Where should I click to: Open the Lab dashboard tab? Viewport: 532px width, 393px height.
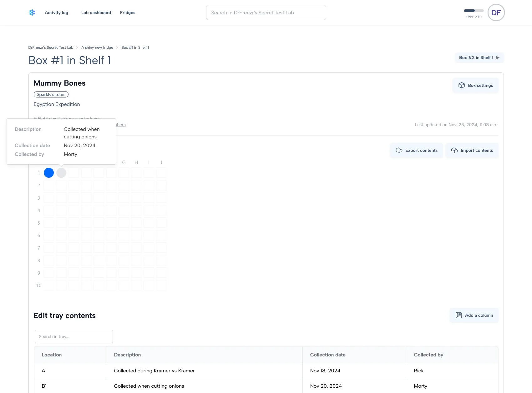[96, 12]
